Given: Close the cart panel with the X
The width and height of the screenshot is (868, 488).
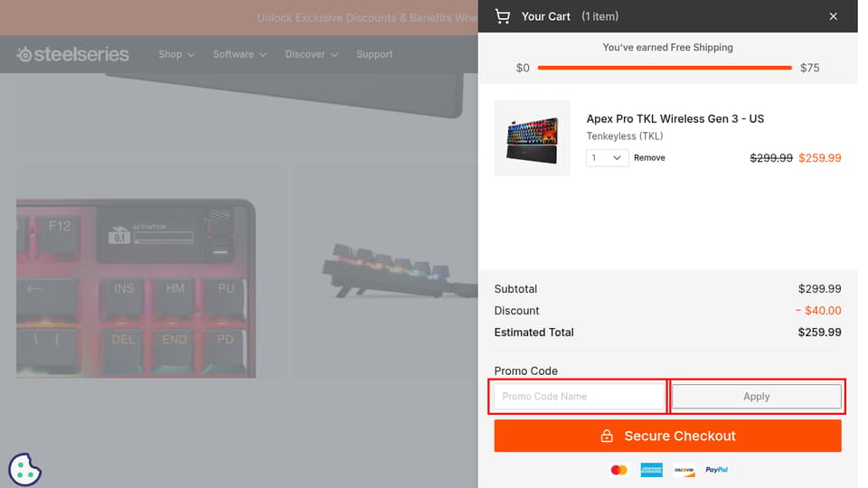Looking at the screenshot, I should pyautogui.click(x=833, y=16).
